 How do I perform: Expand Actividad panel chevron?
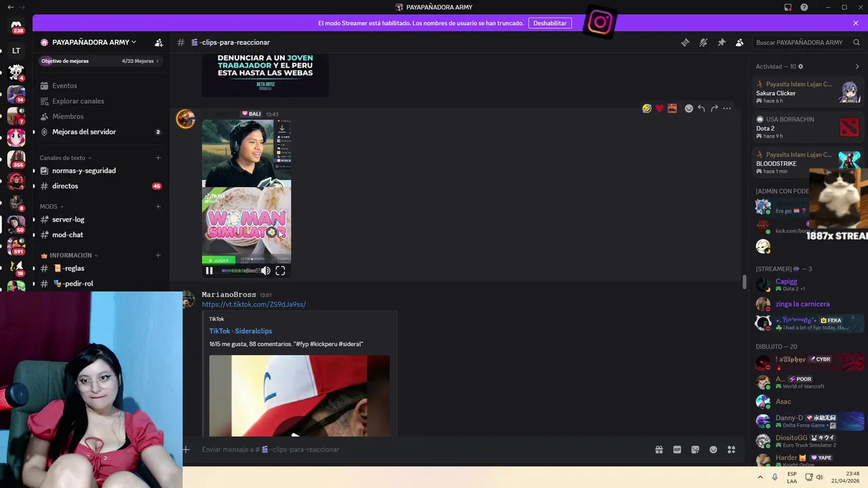click(857, 66)
